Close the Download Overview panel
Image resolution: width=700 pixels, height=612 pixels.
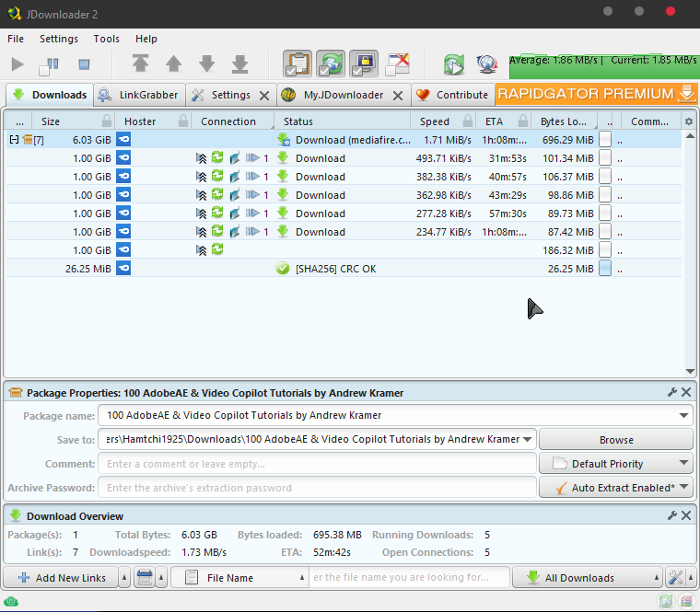(686, 515)
